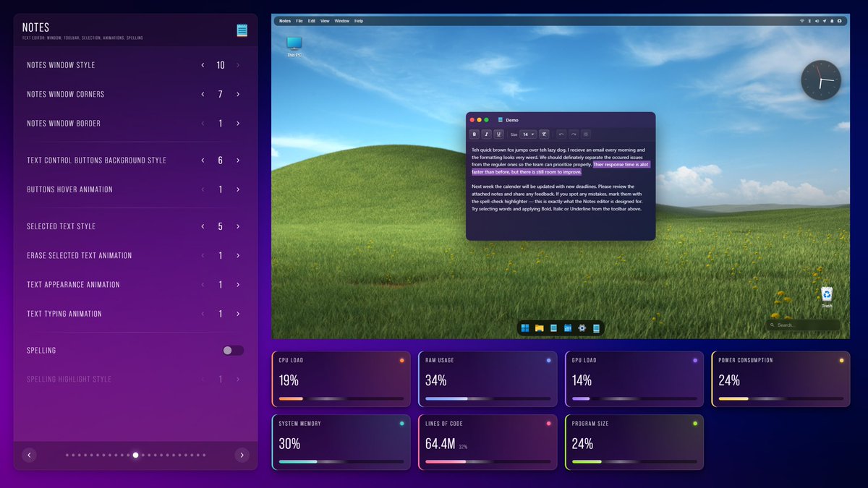Click the Underline button in the Demo toolbar
Viewport: 868px width, 488px height.
498,134
